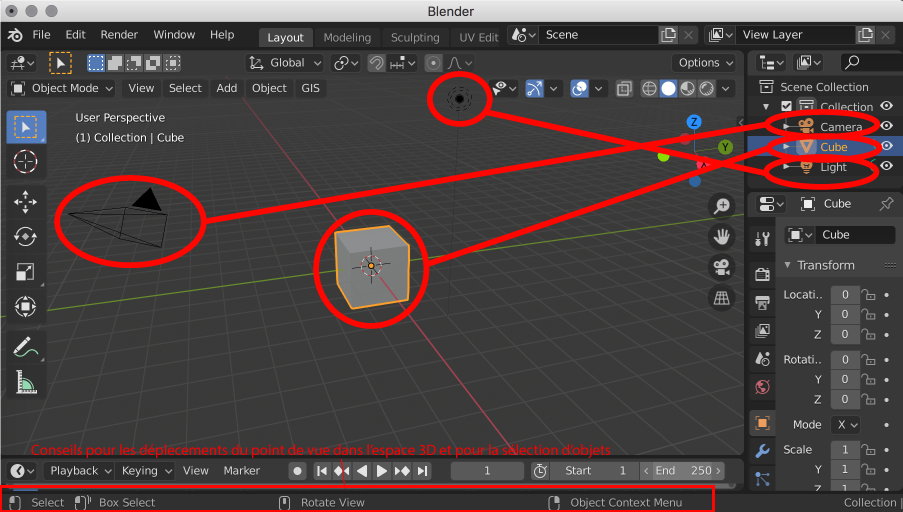Open the Output properties tab
This screenshot has width=903, height=512.
(762, 302)
